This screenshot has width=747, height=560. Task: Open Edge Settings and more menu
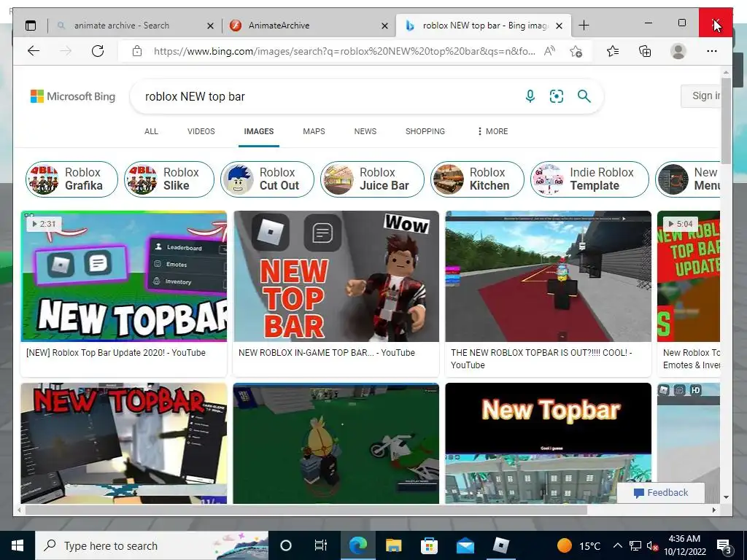(x=712, y=51)
